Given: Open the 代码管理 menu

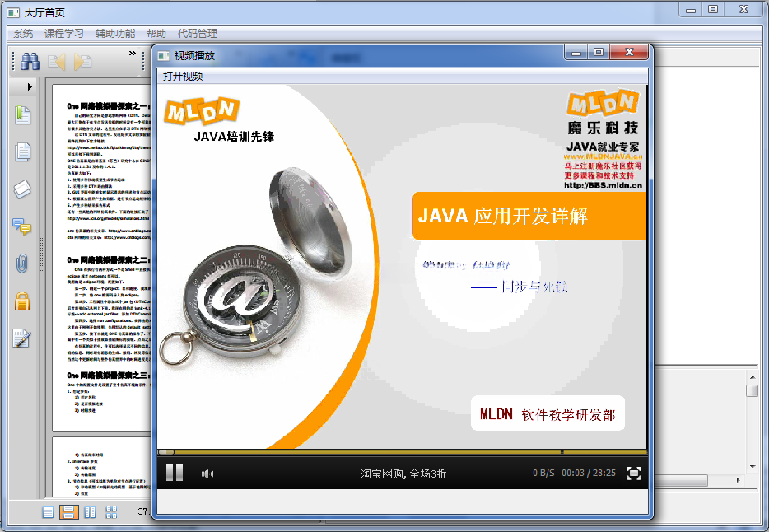Looking at the screenshot, I should [198, 33].
